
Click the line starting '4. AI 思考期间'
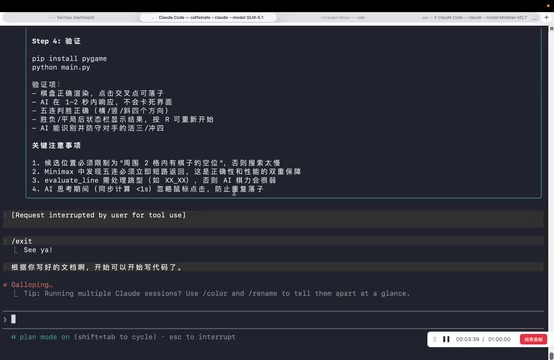point(147,189)
